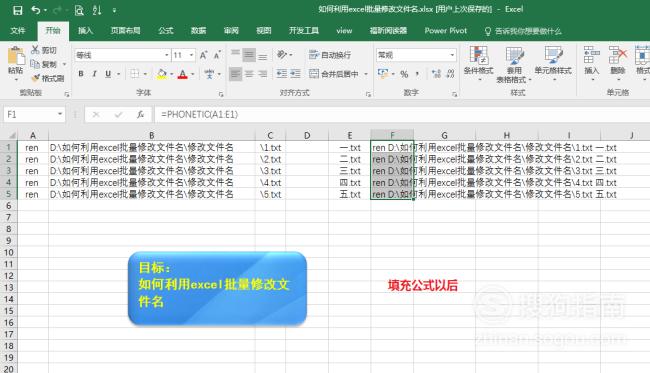This screenshot has width=650, height=373.
Task: Open Format as Table (套用表格格式)
Action: click(x=514, y=64)
